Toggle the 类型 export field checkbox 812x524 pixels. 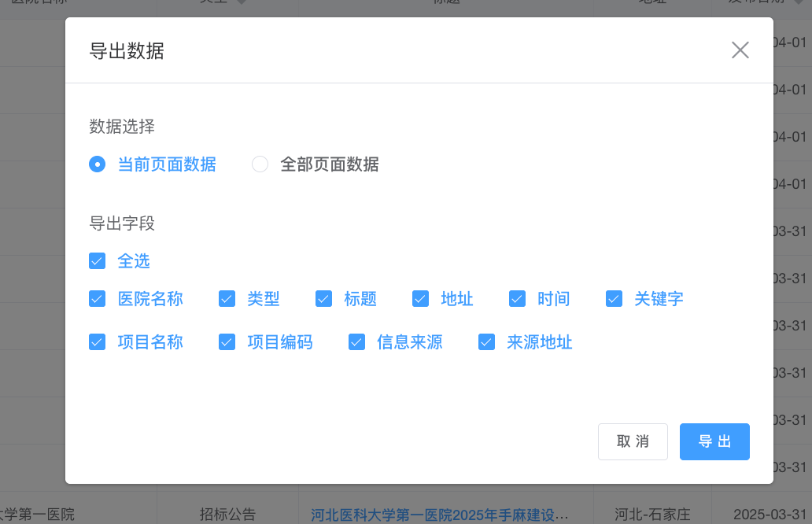(x=227, y=299)
